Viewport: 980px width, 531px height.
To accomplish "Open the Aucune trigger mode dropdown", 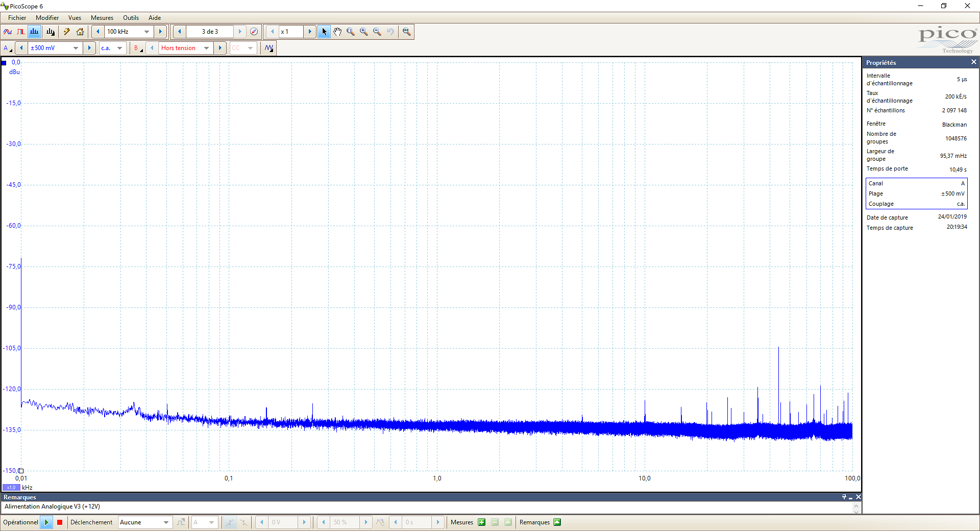I will pyautogui.click(x=166, y=522).
